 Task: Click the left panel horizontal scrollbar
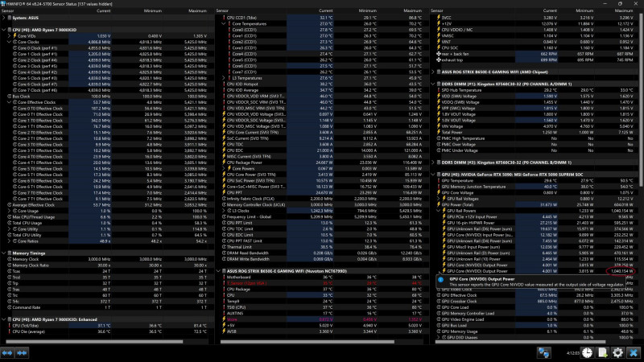(94, 341)
